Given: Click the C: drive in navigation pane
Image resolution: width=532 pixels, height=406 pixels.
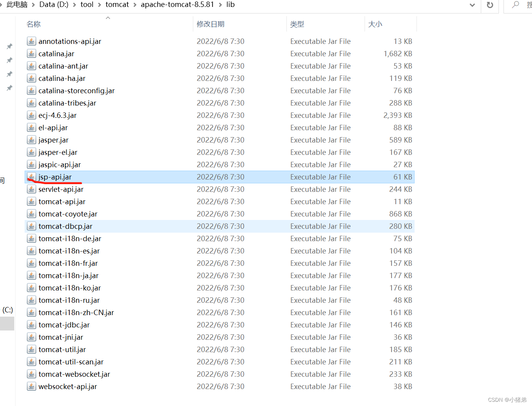Looking at the screenshot, I should pos(7,310).
